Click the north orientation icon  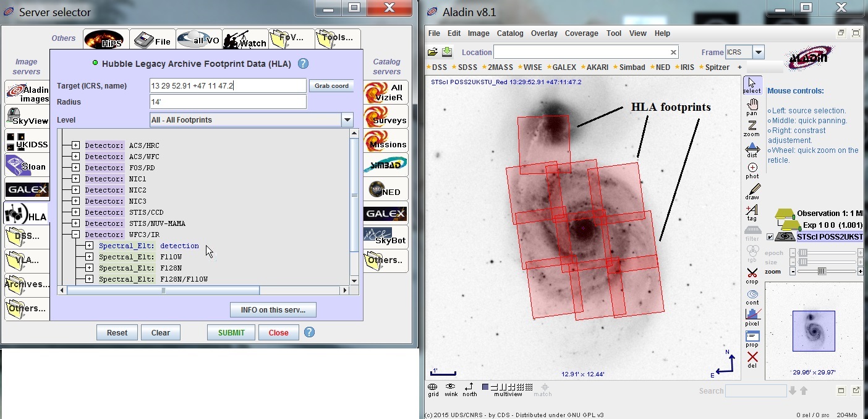pyautogui.click(x=470, y=389)
